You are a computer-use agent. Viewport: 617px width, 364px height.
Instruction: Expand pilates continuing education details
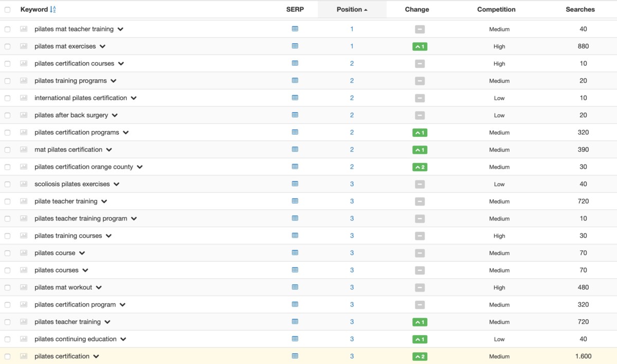click(x=123, y=339)
